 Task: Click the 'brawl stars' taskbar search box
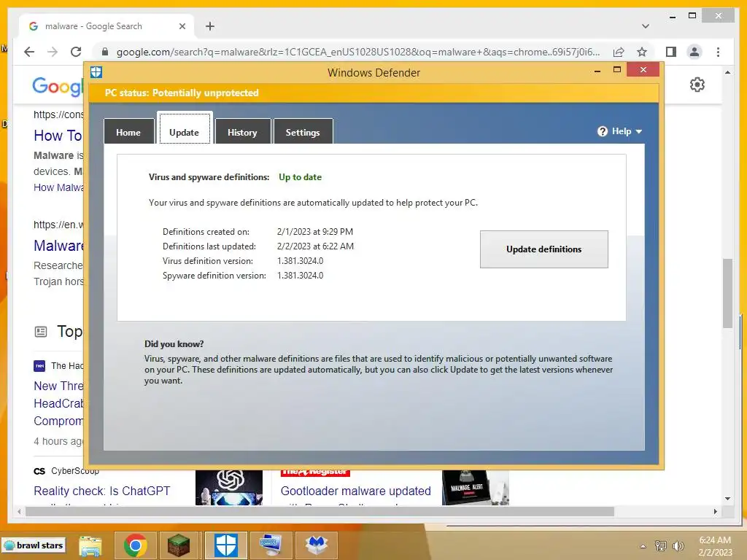coord(34,545)
